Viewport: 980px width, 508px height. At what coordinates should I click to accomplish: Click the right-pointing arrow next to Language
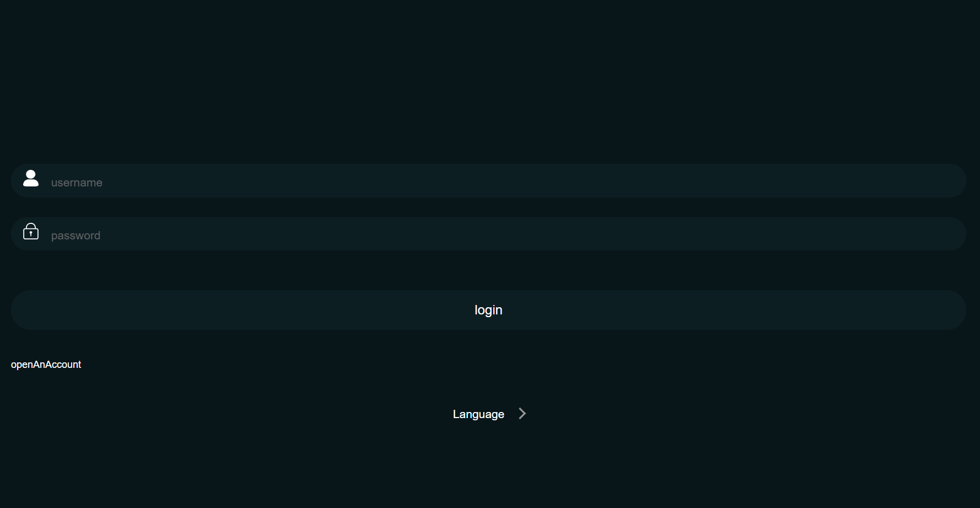[x=522, y=414]
